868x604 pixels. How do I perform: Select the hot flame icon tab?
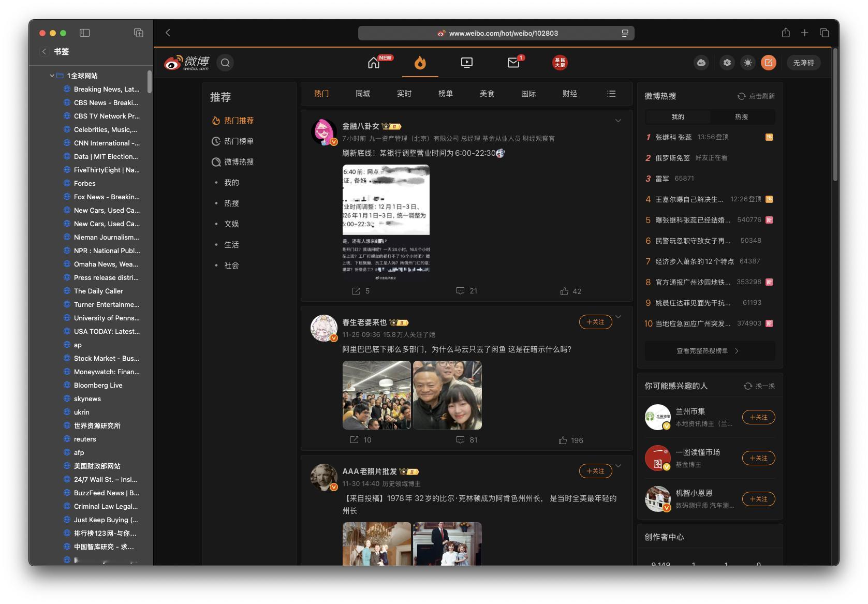point(420,63)
